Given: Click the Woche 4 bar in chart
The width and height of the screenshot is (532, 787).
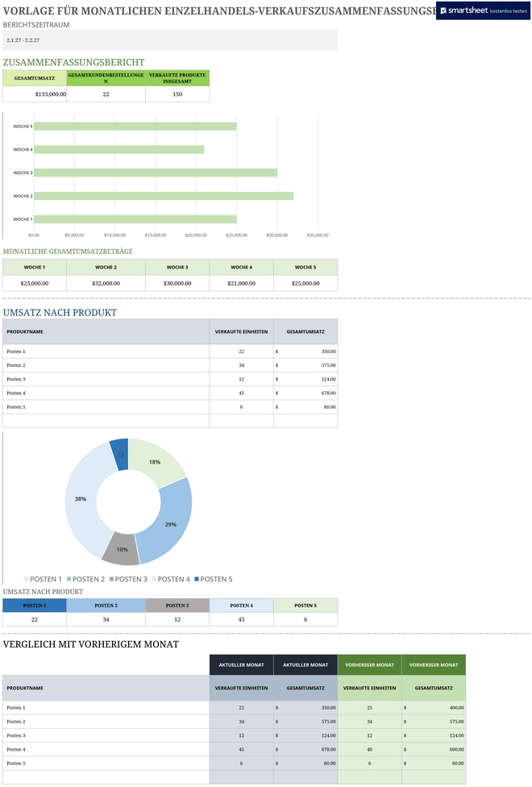Looking at the screenshot, I should 119,149.
